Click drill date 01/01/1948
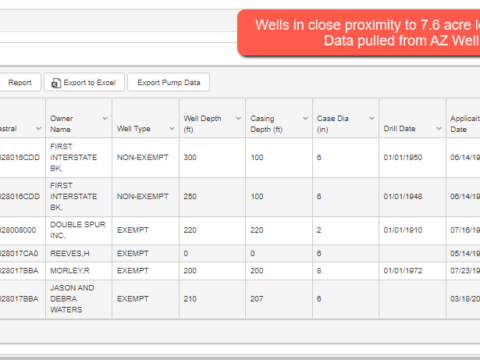 (x=403, y=196)
